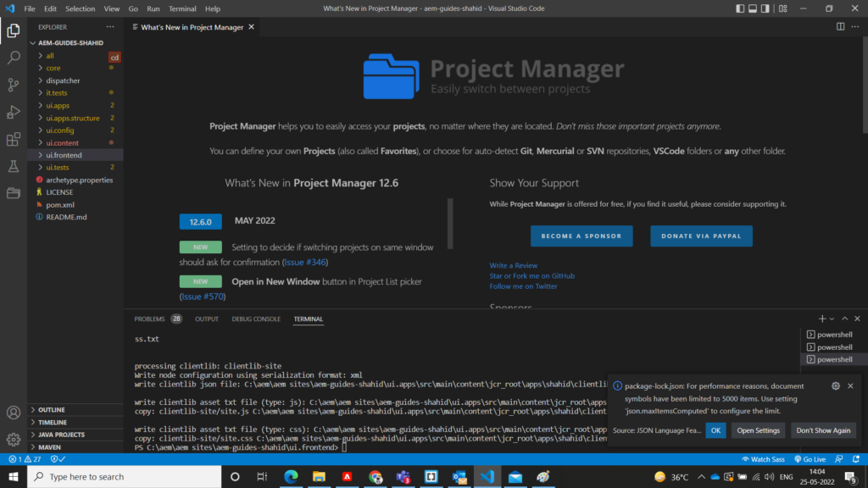Open Customize Layout icon in title bar
This screenshot has height=488, width=868.
782,8
